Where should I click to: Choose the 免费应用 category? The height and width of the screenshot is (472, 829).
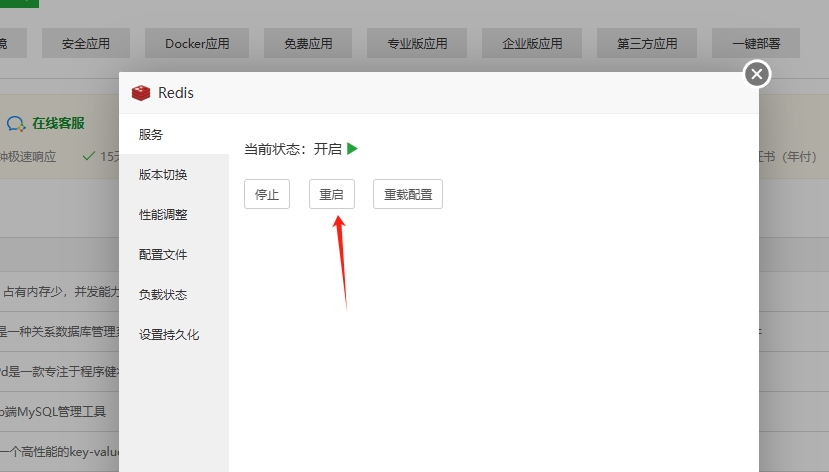tap(307, 44)
